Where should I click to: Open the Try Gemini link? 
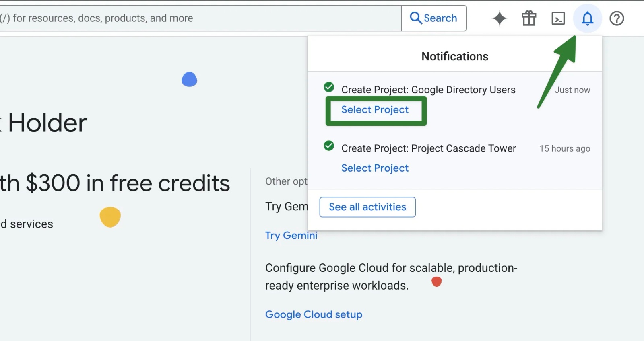291,236
